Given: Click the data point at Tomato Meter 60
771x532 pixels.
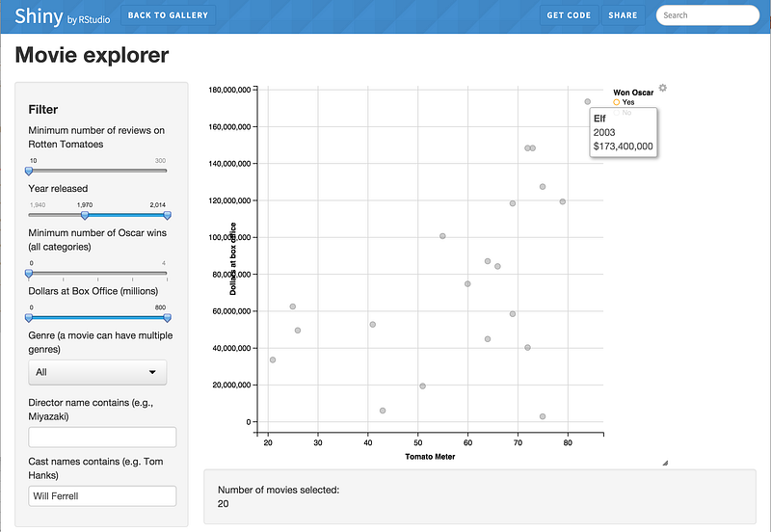Looking at the screenshot, I should pos(467,283).
